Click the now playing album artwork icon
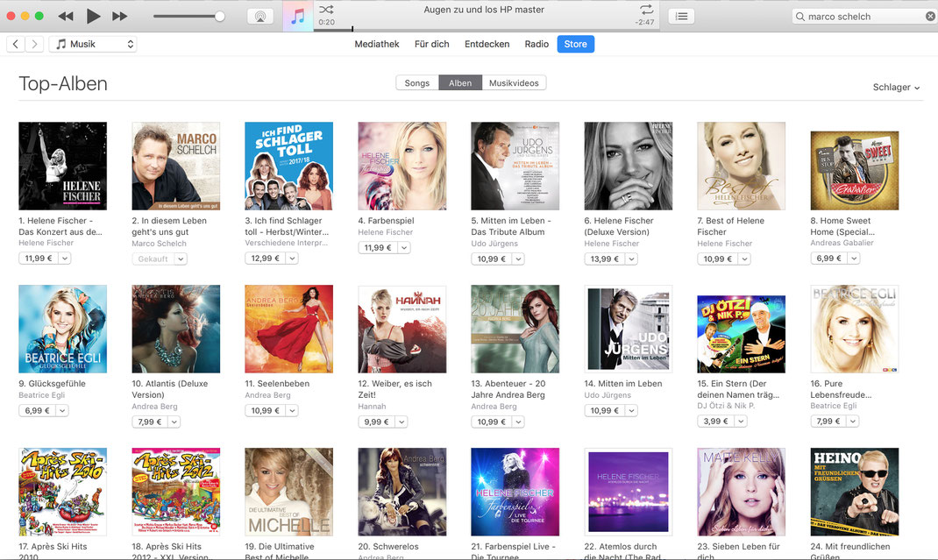This screenshot has height=560, width=938. pyautogui.click(x=298, y=17)
